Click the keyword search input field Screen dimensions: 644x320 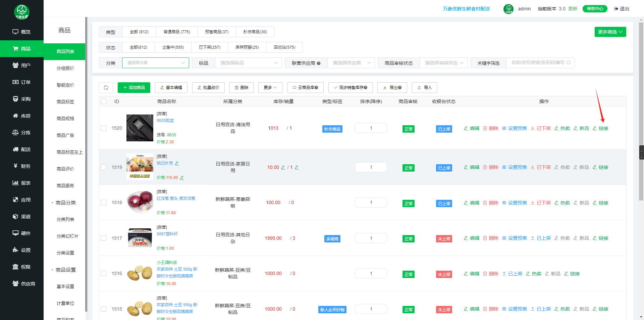click(538, 63)
